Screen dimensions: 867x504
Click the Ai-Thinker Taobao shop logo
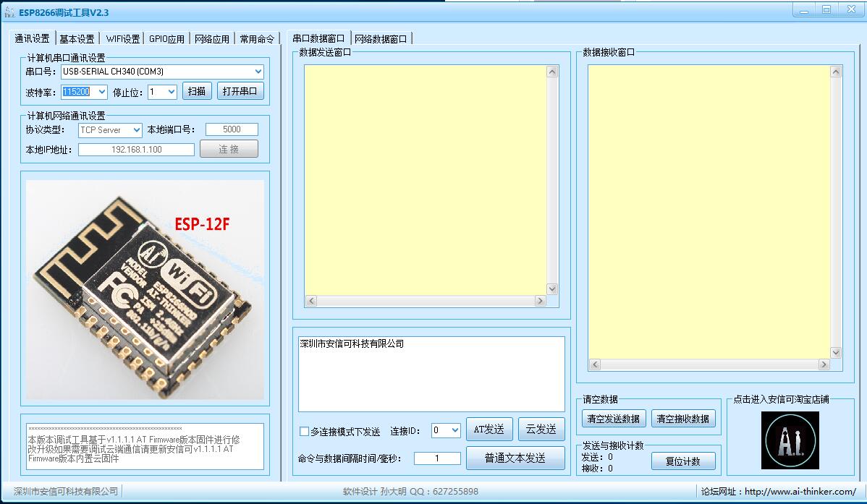click(790, 440)
